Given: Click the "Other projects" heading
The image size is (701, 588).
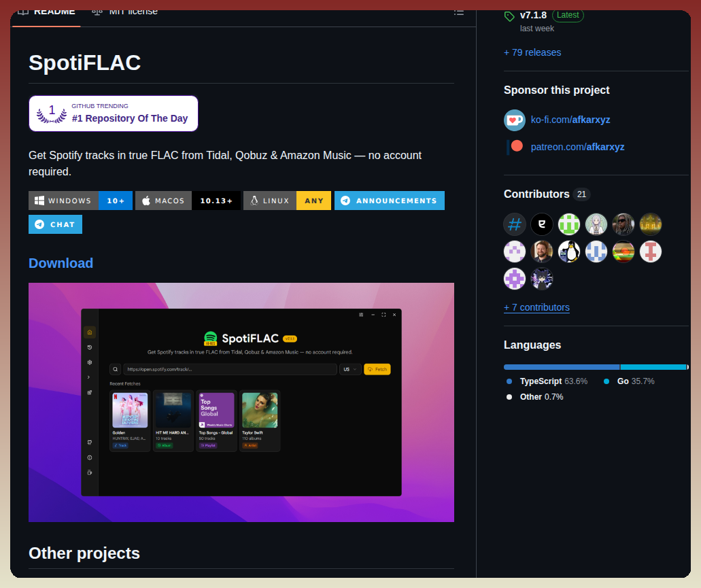Looking at the screenshot, I should pyautogui.click(x=84, y=553).
